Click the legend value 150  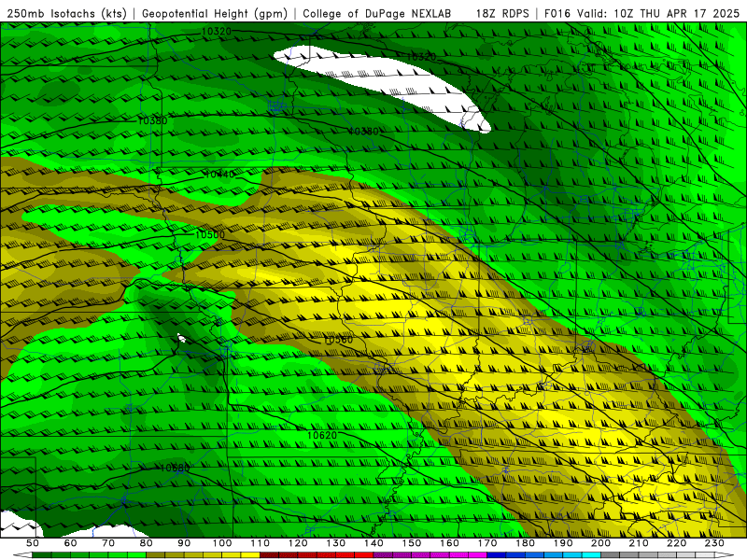tap(412, 543)
